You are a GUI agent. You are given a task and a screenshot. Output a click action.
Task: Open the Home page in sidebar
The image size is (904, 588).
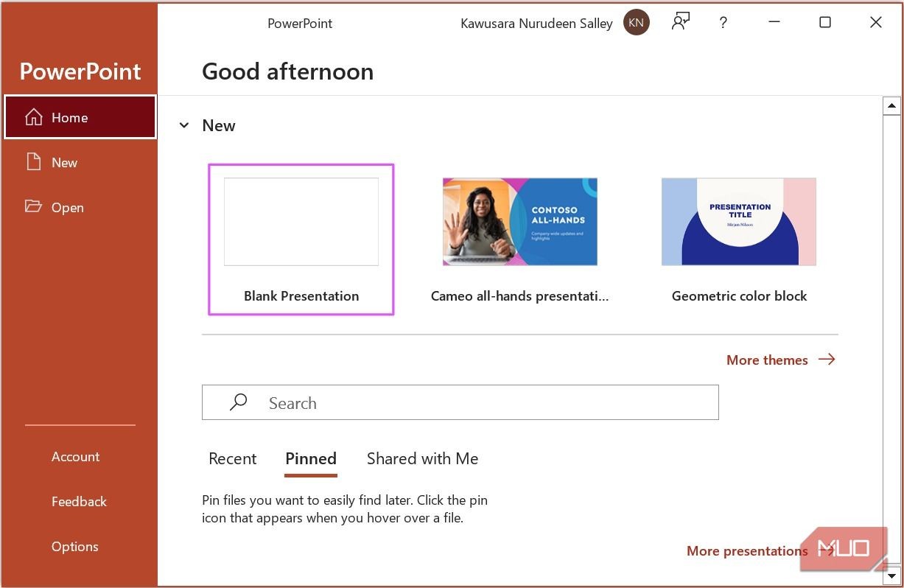coord(80,117)
